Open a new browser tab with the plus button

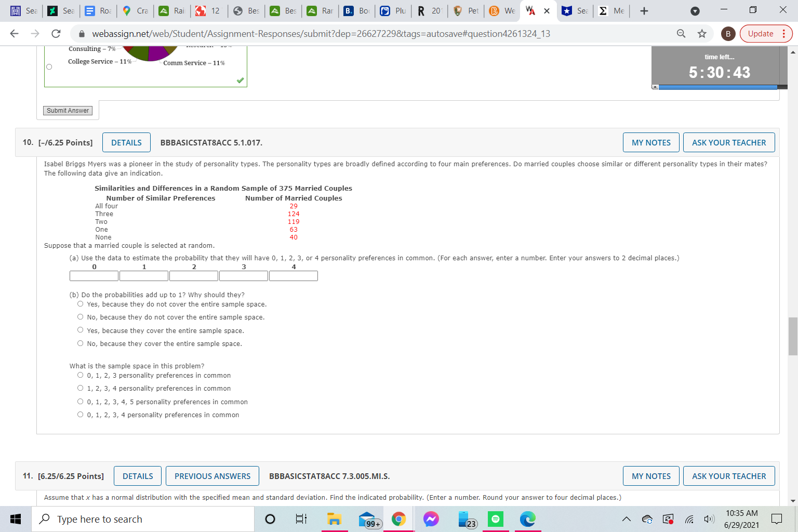[x=644, y=10]
